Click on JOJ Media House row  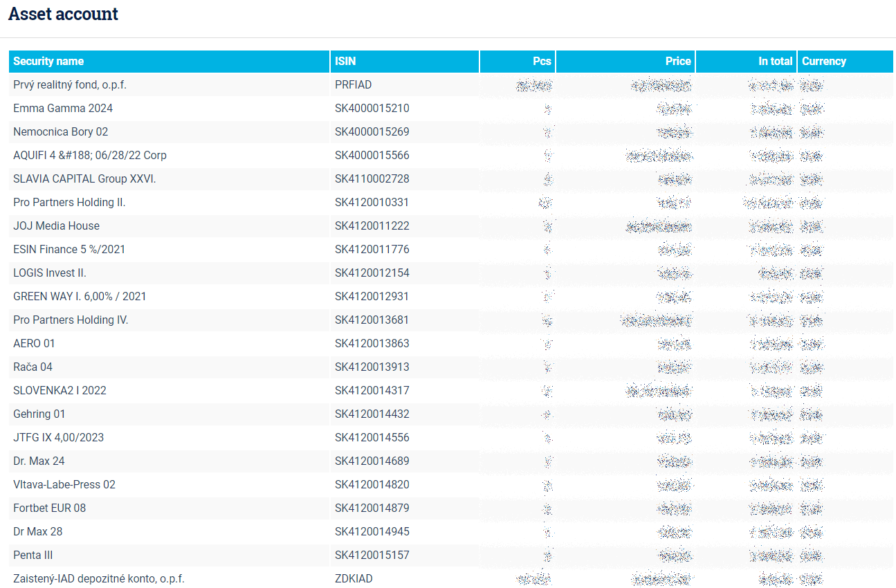[x=56, y=226]
